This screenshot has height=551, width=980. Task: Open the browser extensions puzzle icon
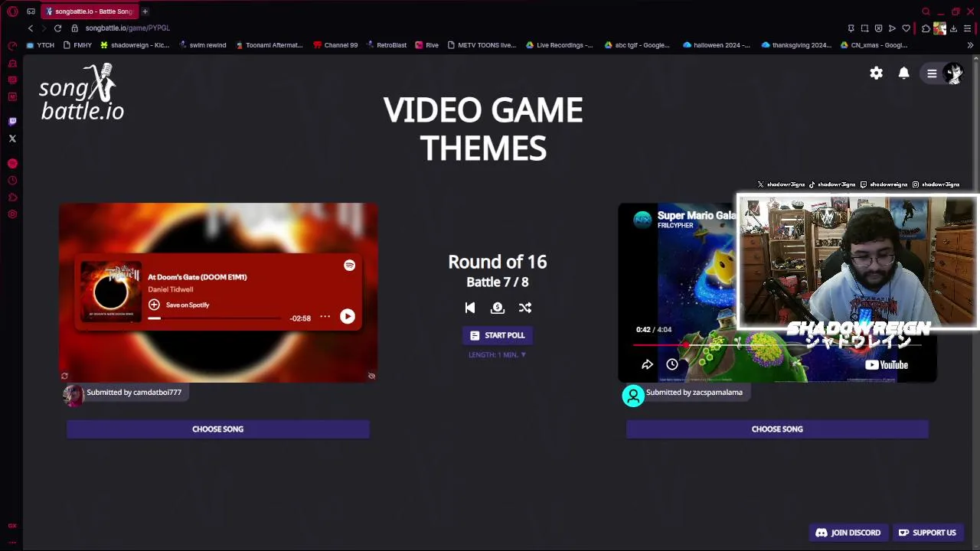point(926,28)
